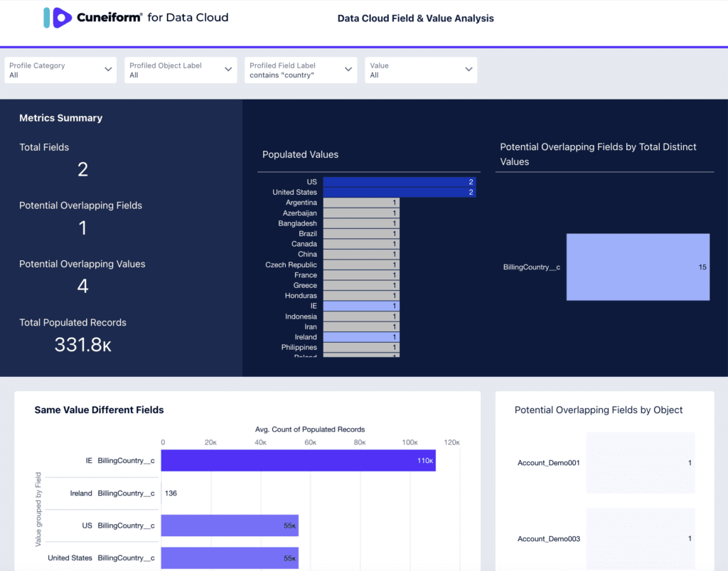Image resolution: width=728 pixels, height=571 pixels.
Task: Open the Profiled Field Label filter
Action: 301,70
